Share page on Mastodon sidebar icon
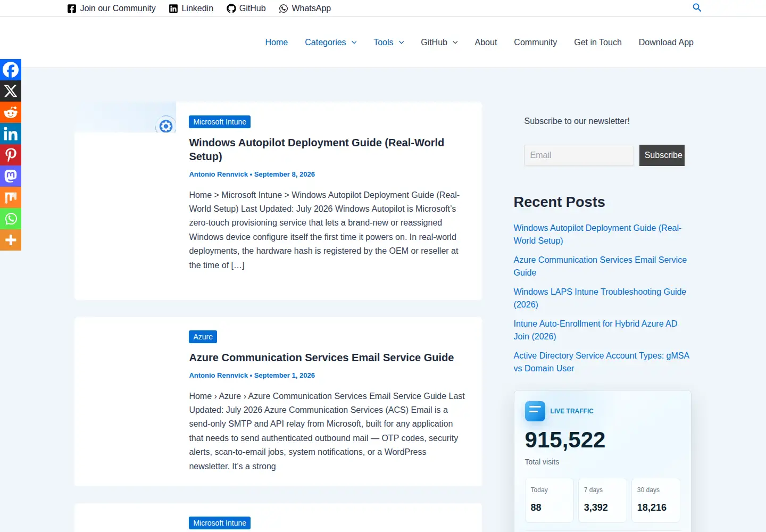Image resolution: width=766 pixels, height=532 pixels. click(x=11, y=176)
